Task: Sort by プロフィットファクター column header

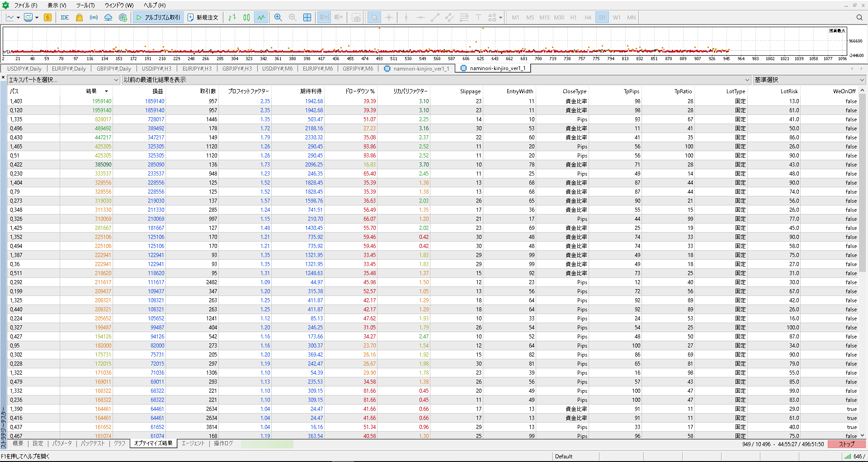Action: coord(248,91)
